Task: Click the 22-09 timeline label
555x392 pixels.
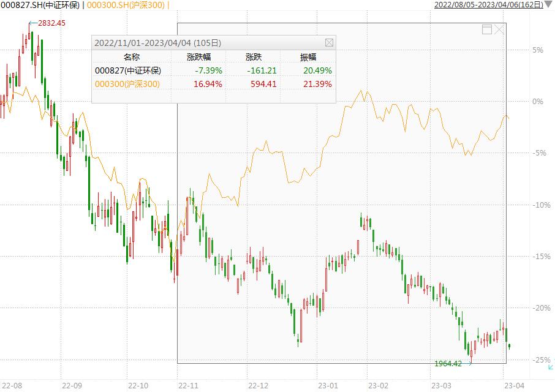Action: point(72,386)
